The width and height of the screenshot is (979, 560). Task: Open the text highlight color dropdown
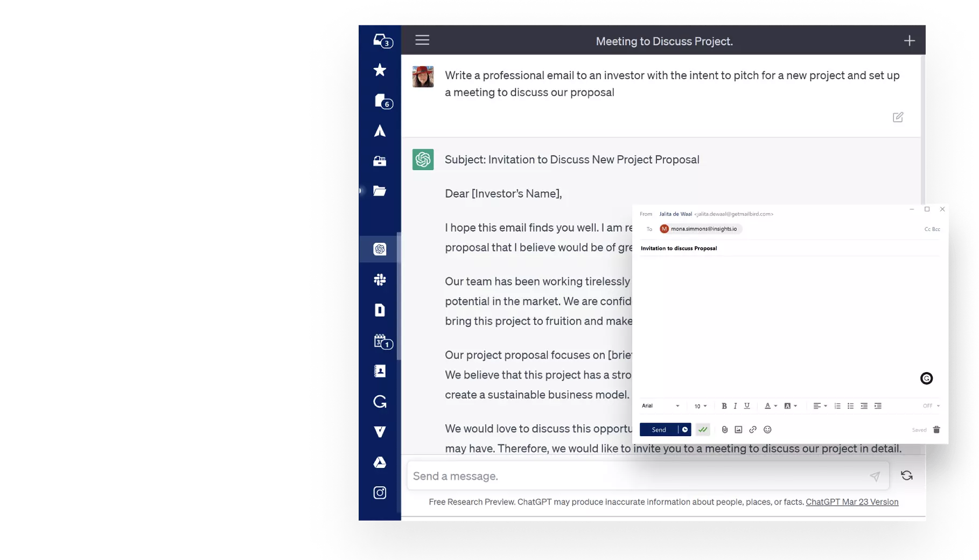pyautogui.click(x=791, y=406)
